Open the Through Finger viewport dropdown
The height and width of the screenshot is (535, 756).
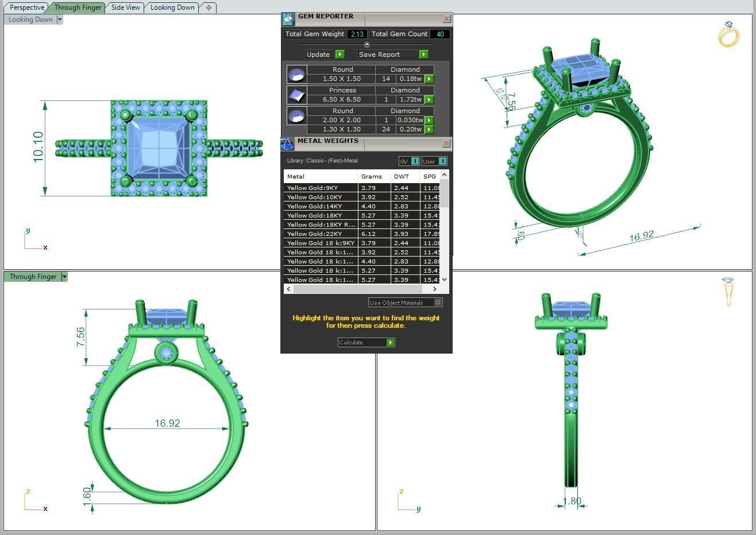[x=64, y=277]
